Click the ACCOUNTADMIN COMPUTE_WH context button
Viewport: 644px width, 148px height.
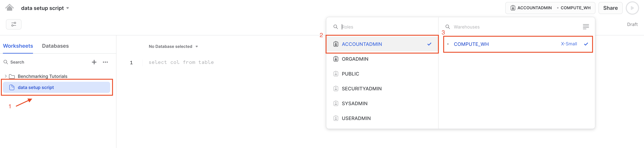(x=550, y=8)
